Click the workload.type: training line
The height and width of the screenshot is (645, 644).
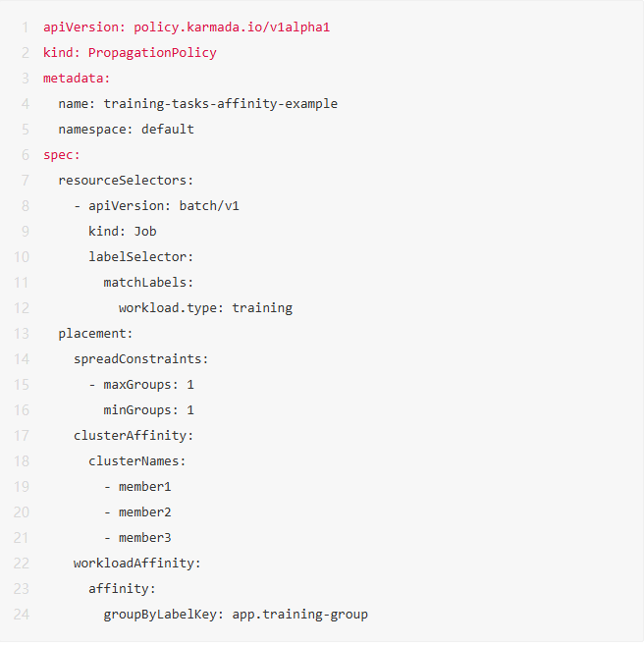tap(205, 307)
